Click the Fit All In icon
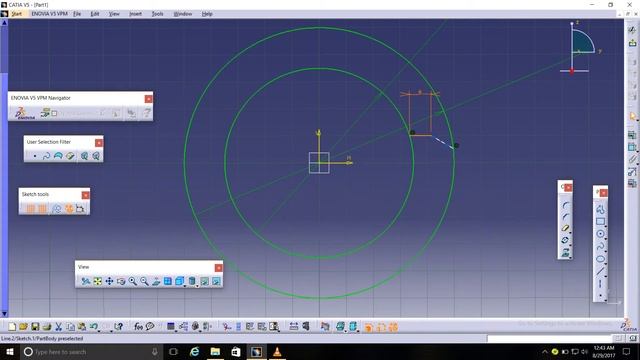The height and width of the screenshot is (360, 640). (98, 281)
